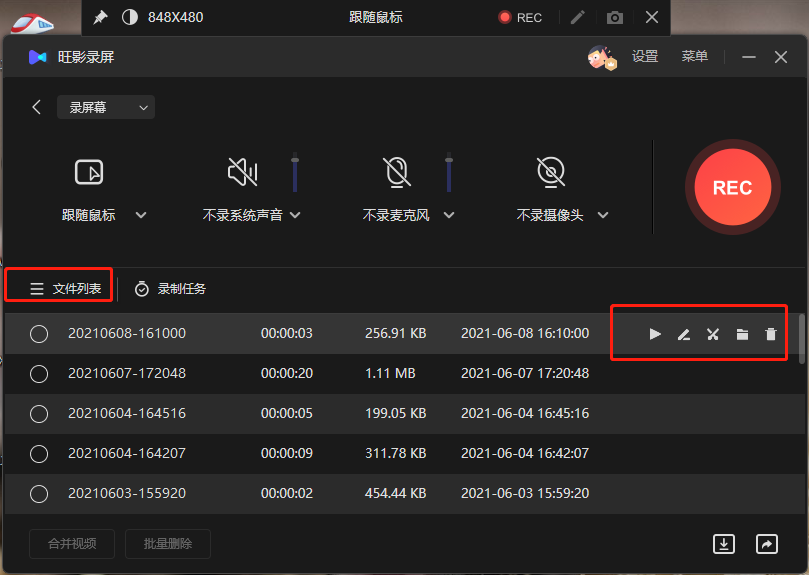Switch to the 文件列表 tab
Screen dimensions: 809x575
pos(65,289)
